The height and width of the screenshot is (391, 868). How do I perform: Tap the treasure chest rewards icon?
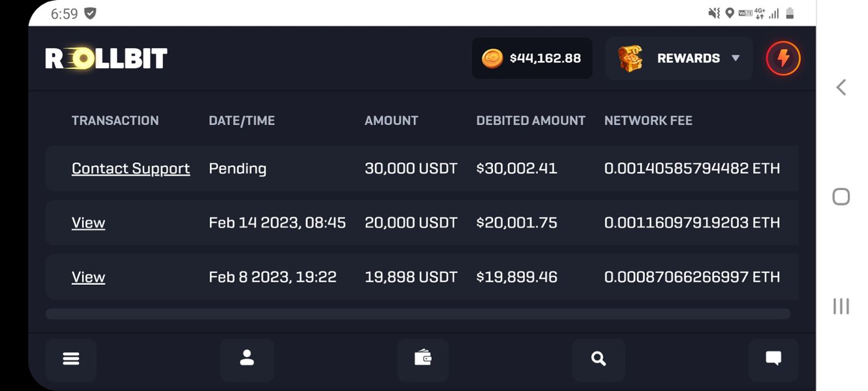click(630, 59)
